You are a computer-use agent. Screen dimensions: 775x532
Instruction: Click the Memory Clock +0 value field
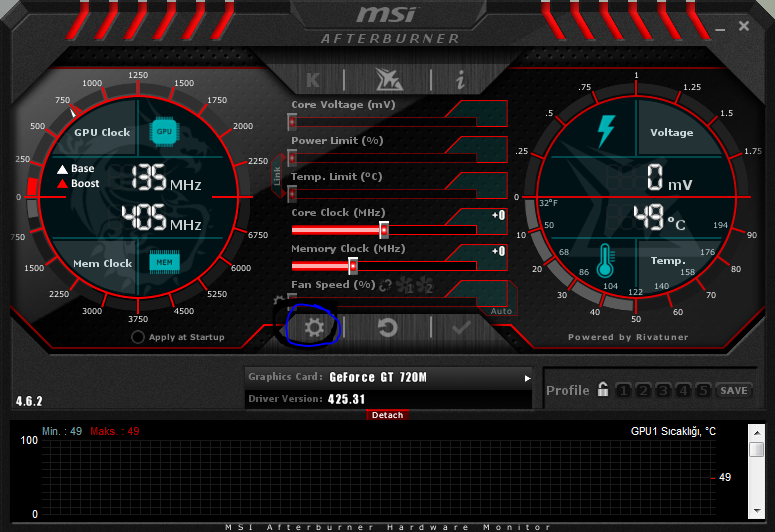click(x=499, y=252)
